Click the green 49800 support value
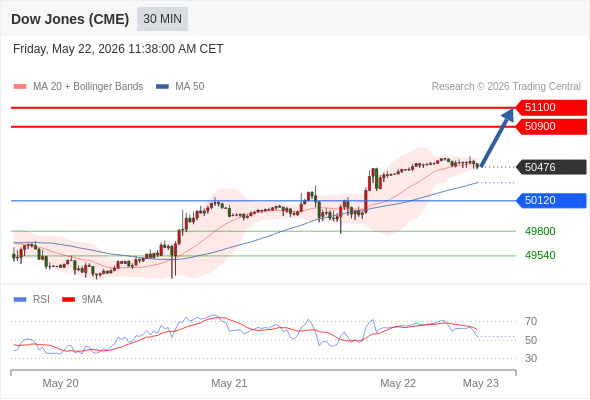Image resolution: width=590 pixels, height=400 pixels. (540, 231)
